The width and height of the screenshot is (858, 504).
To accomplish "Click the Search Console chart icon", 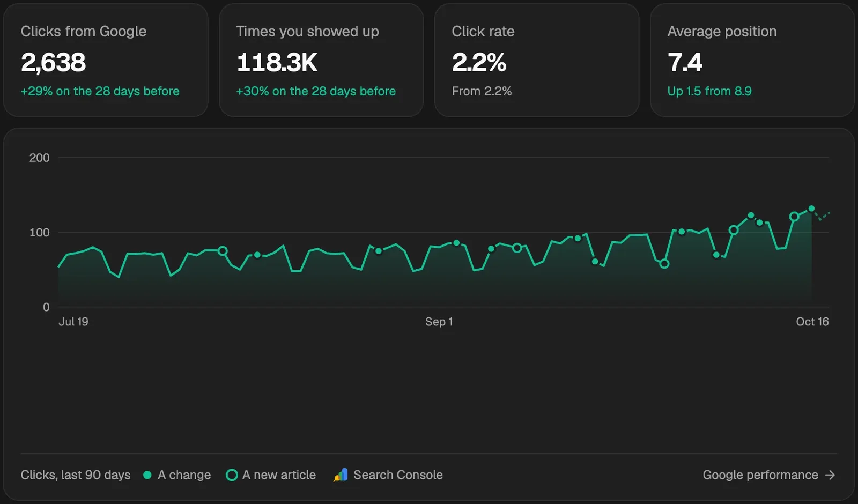I will [341, 475].
